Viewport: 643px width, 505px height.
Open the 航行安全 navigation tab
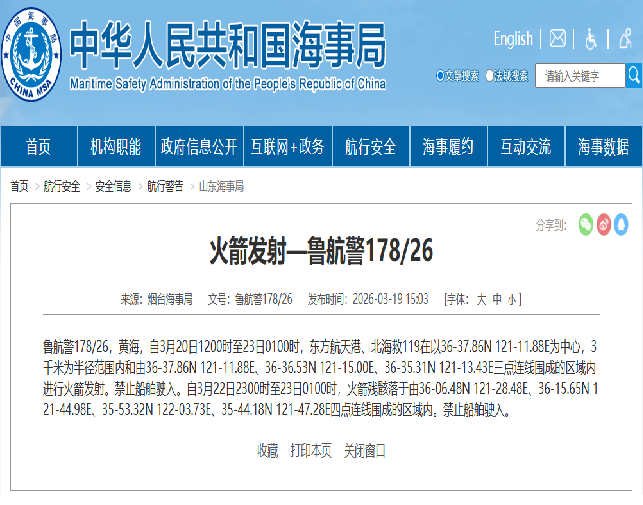coord(370,147)
